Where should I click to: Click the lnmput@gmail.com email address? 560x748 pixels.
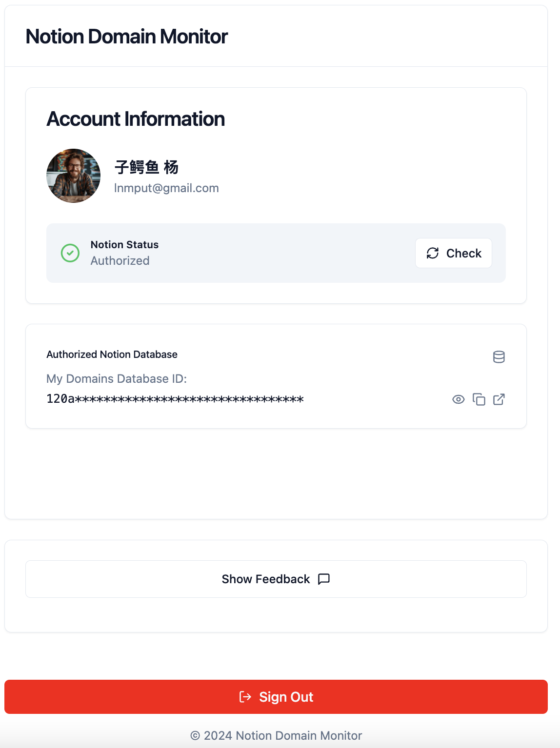166,188
